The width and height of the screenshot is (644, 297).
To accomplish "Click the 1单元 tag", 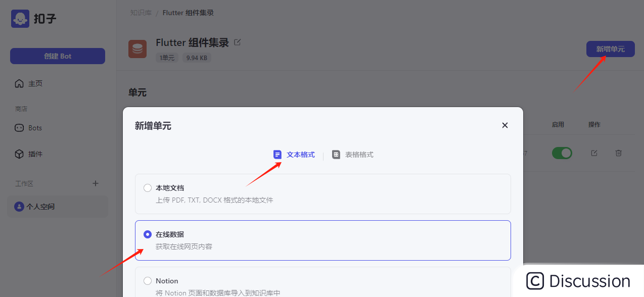I will pyautogui.click(x=167, y=58).
